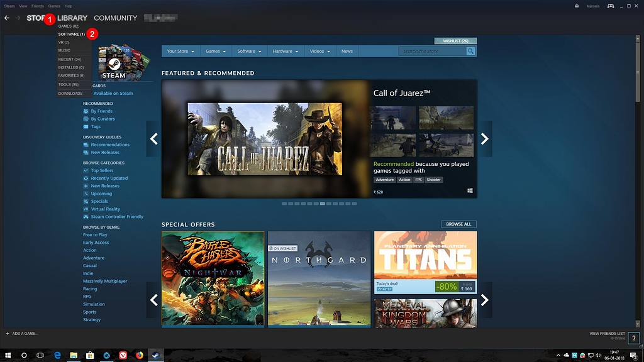The width and height of the screenshot is (644, 362).
Task: Open the News store tab
Action: pyautogui.click(x=347, y=52)
